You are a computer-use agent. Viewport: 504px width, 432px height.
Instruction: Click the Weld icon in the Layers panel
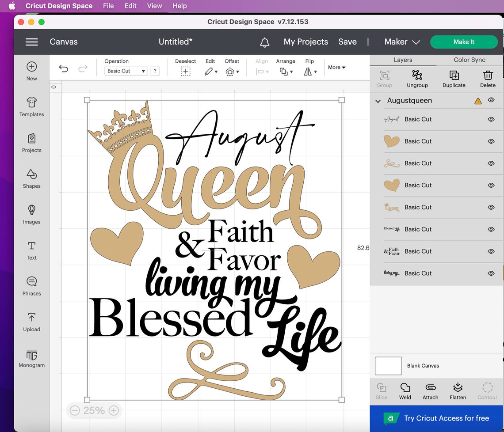pos(405,390)
